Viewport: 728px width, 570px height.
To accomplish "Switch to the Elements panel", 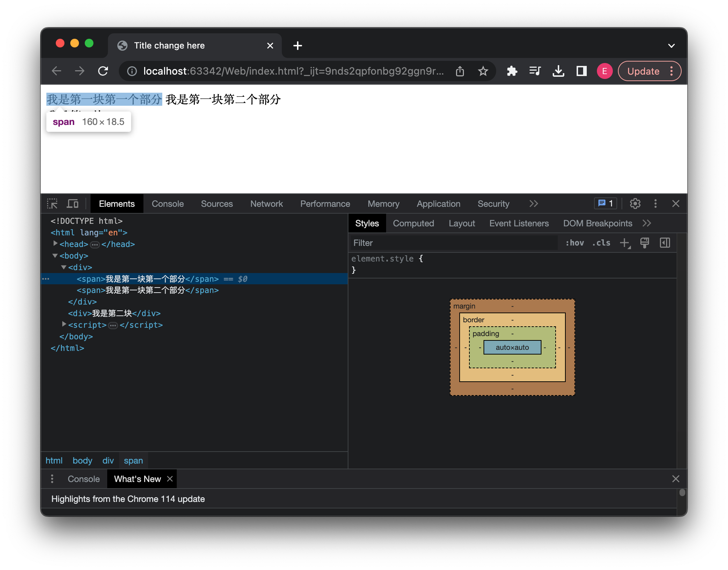I will click(x=117, y=204).
